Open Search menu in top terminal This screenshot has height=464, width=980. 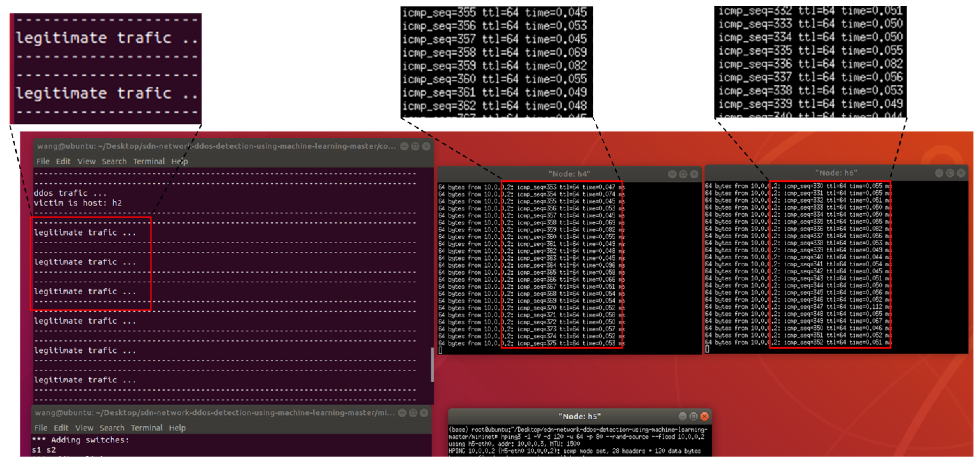point(114,161)
